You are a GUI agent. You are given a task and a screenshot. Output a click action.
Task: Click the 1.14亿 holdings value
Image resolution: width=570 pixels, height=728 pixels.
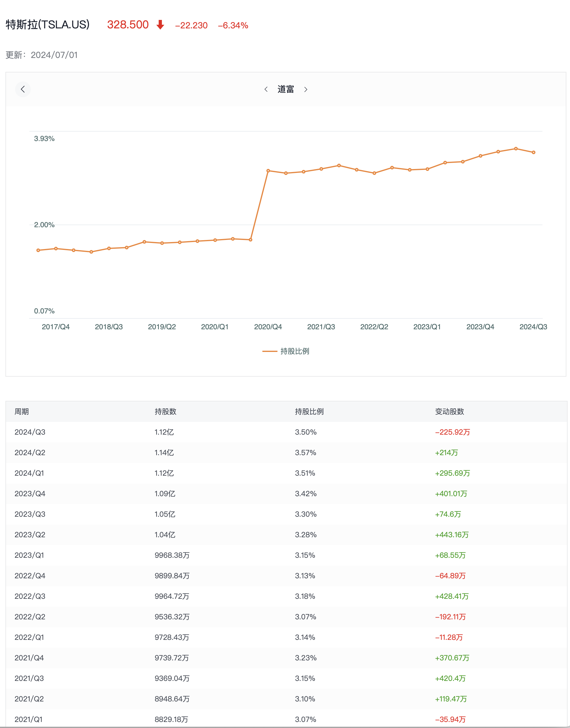[x=164, y=452]
